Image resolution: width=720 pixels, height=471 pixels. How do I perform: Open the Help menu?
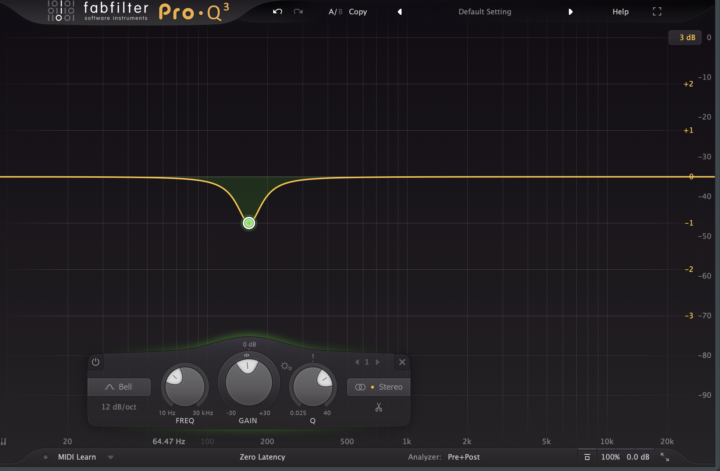(620, 12)
